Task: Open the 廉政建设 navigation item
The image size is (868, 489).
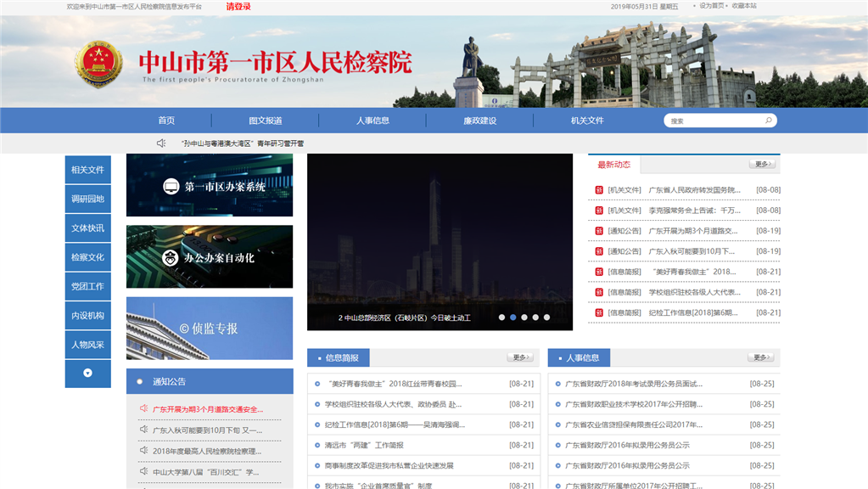Action: [x=480, y=121]
